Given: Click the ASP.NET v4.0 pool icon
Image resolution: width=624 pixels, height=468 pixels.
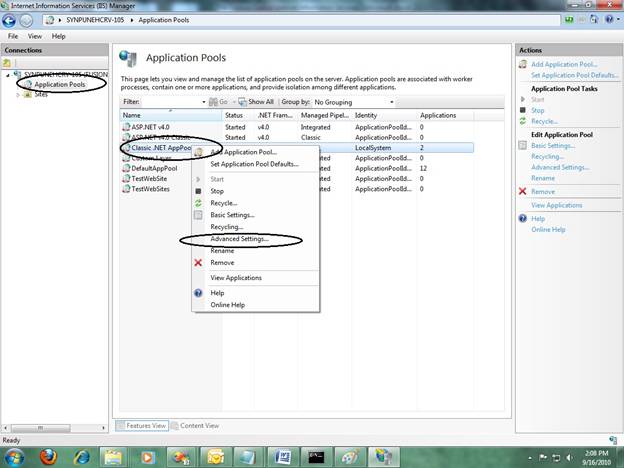Looking at the screenshot, I should [x=126, y=127].
